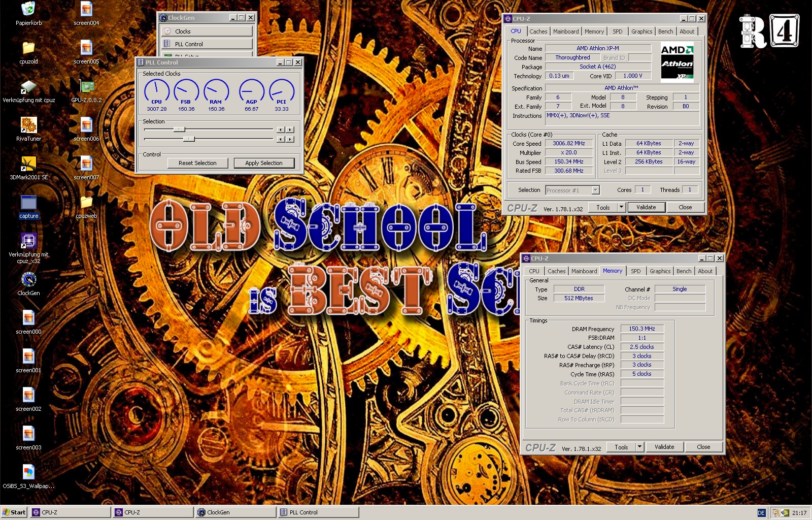
Task: Click the second Selection slider thumb
Action: point(189,139)
